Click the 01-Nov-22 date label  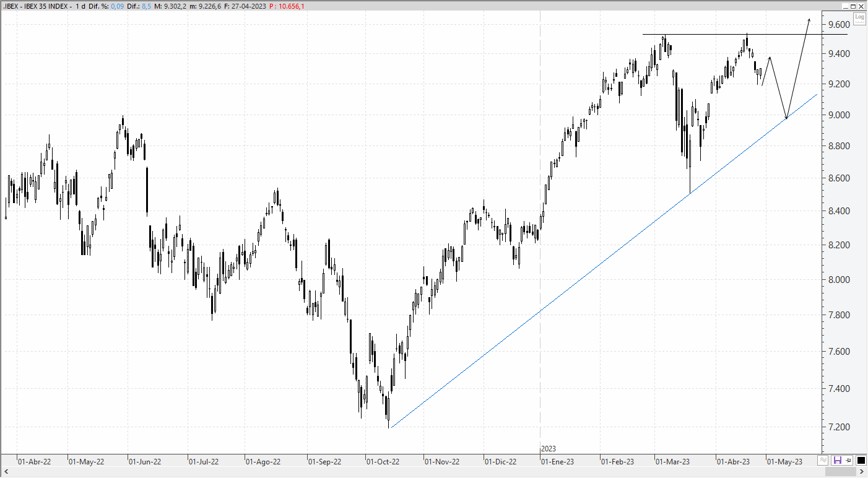[x=442, y=461]
